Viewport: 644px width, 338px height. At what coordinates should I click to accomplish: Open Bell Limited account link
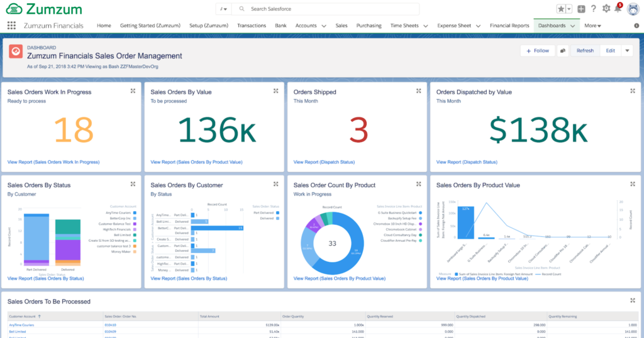(18, 332)
